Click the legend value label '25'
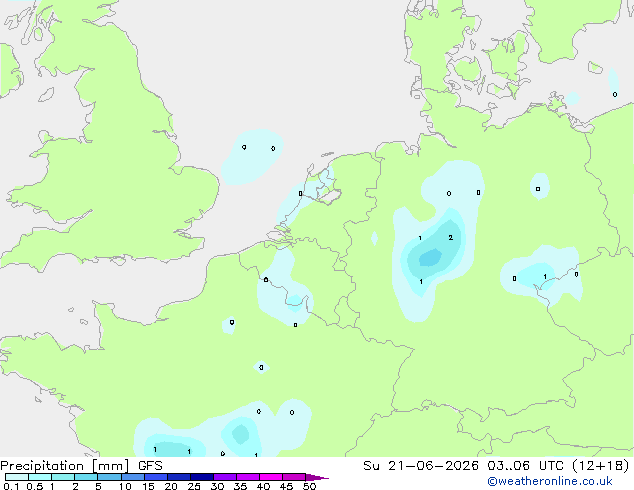Image resolution: width=634 pixels, height=490 pixels. [194, 486]
